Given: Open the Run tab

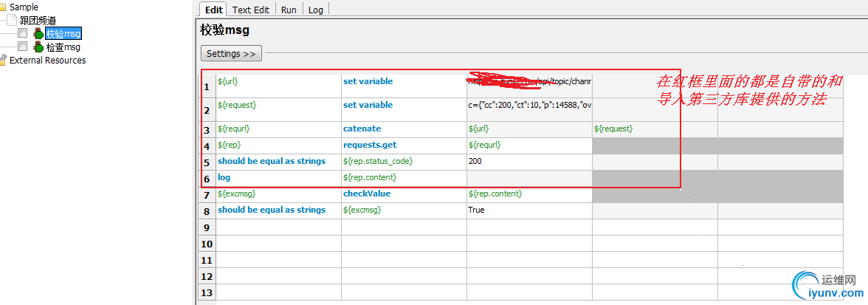Looking at the screenshot, I should click(x=289, y=10).
